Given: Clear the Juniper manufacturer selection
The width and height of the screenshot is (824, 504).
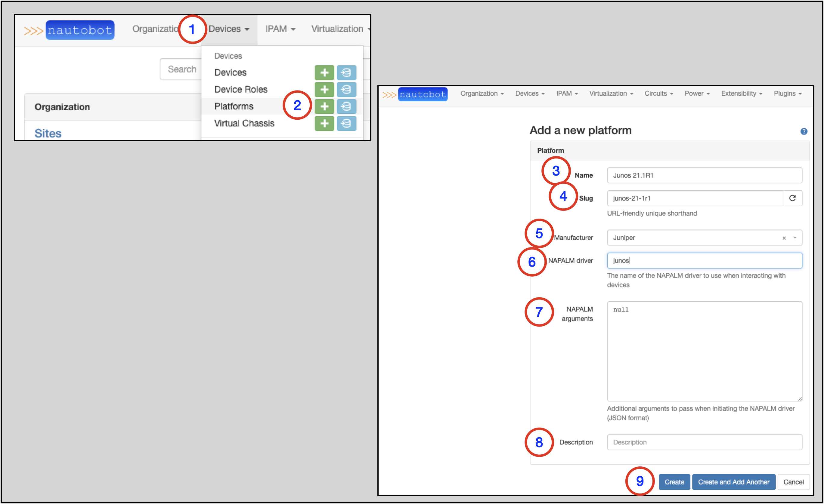Looking at the screenshot, I should pos(784,238).
